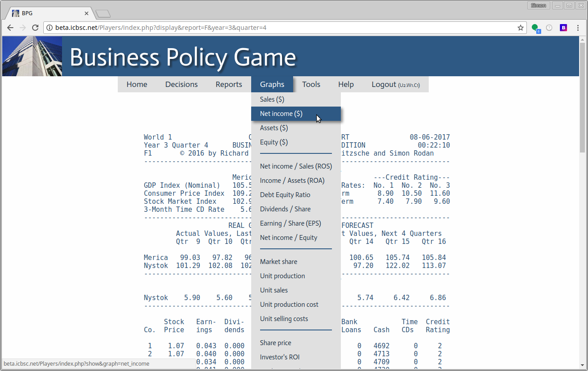Click the Logout link
This screenshot has width=588, height=371.
pos(384,84)
